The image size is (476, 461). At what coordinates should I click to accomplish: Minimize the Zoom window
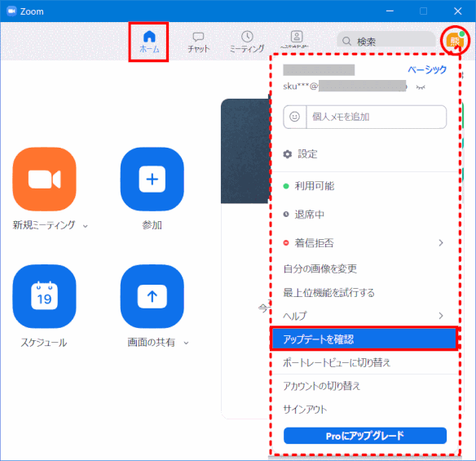coord(390,11)
